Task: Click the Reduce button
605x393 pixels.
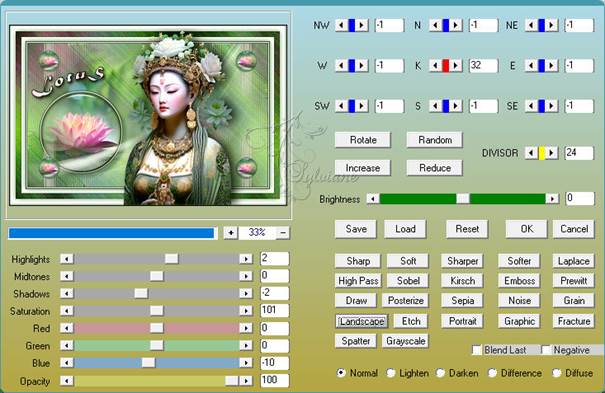Action: click(435, 168)
